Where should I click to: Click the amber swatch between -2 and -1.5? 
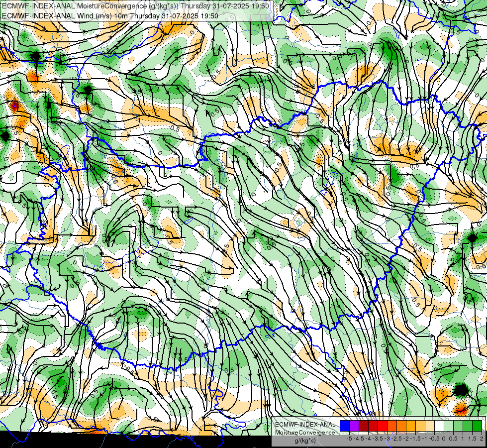tap(411, 426)
